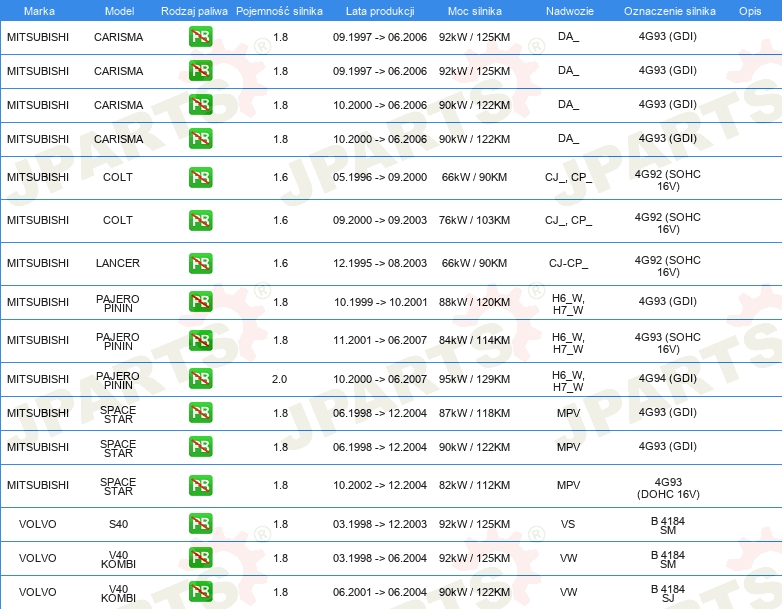Click the Marka column header
Viewport: 782px width, 609px height.
(x=39, y=11)
